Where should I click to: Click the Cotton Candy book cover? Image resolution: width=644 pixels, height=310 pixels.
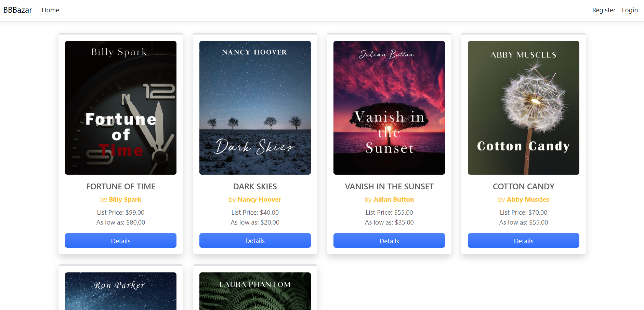click(x=523, y=108)
